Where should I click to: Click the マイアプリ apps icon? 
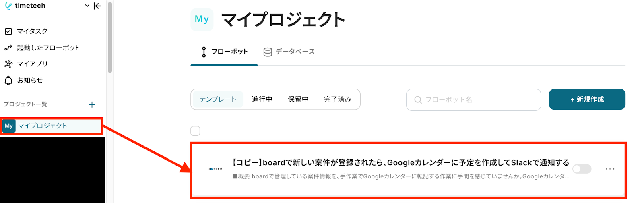click(8, 64)
